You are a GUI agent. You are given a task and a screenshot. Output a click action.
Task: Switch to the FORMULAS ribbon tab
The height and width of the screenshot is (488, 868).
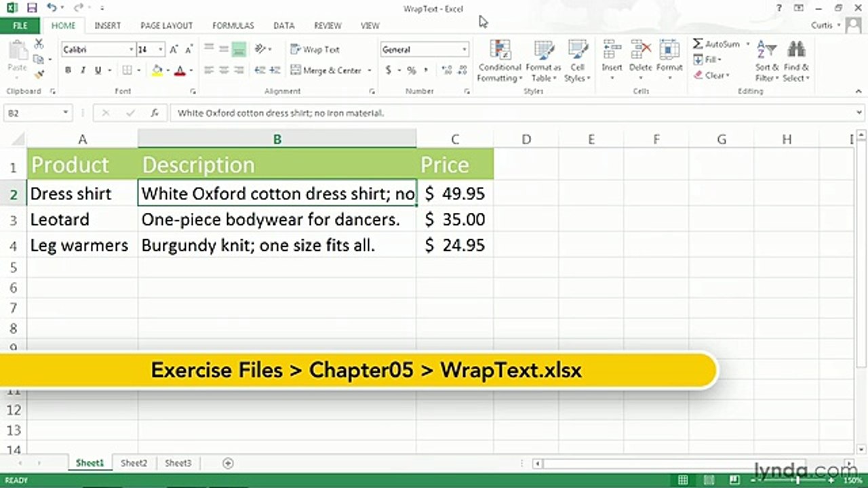[233, 26]
